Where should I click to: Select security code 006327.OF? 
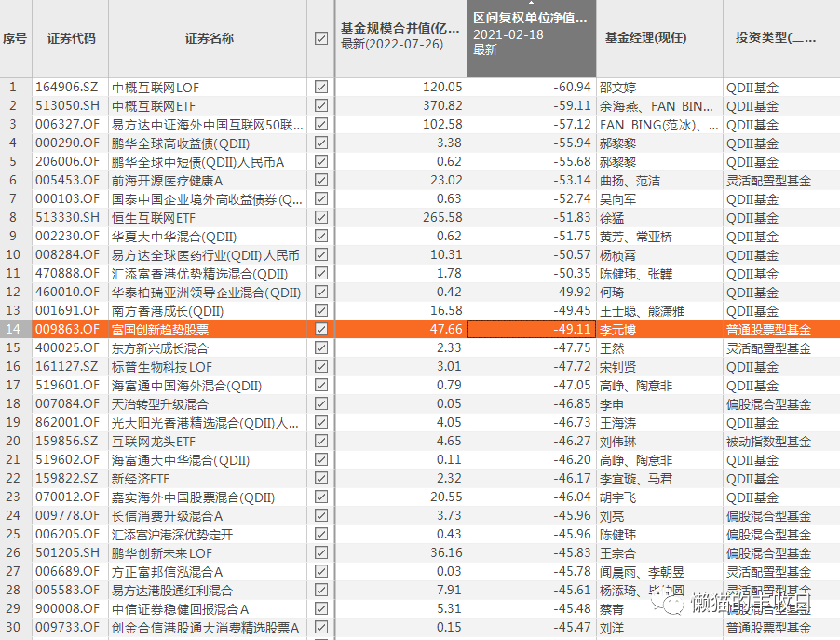[x=67, y=124]
